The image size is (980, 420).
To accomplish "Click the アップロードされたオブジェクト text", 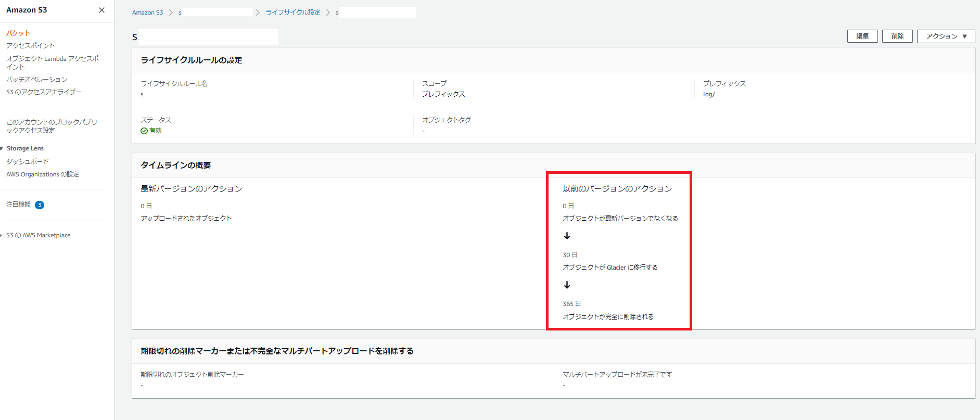I will [186, 219].
